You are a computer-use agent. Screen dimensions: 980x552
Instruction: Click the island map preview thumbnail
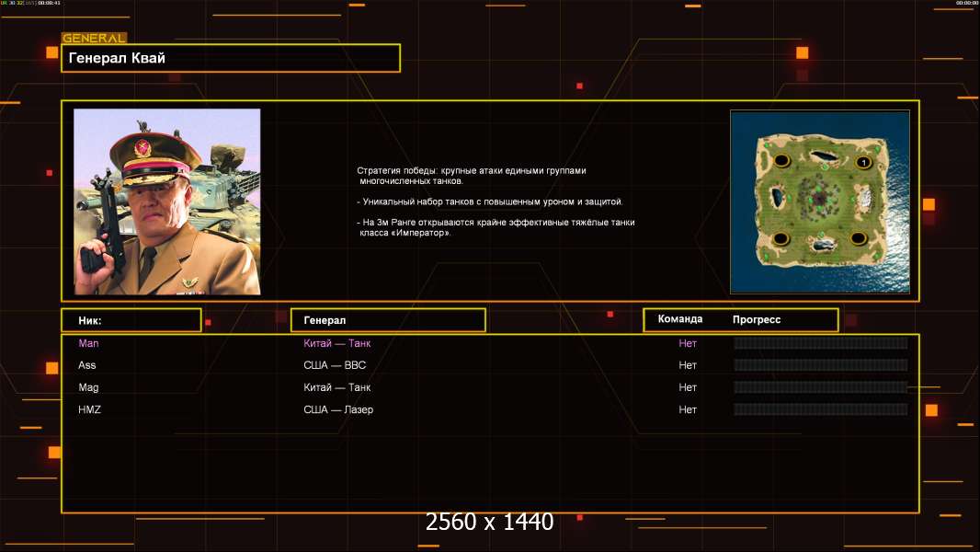pyautogui.click(x=819, y=201)
